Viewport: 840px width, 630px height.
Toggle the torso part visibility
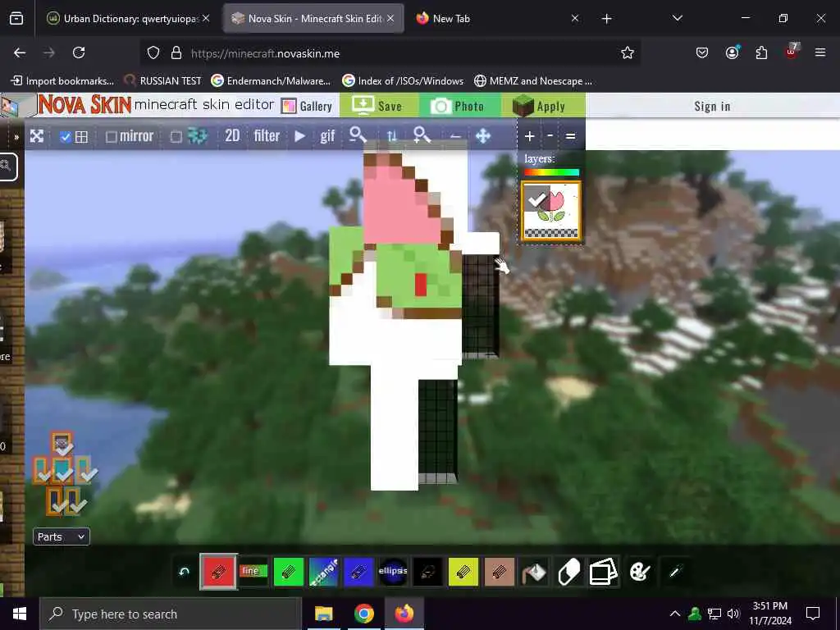[x=62, y=468]
